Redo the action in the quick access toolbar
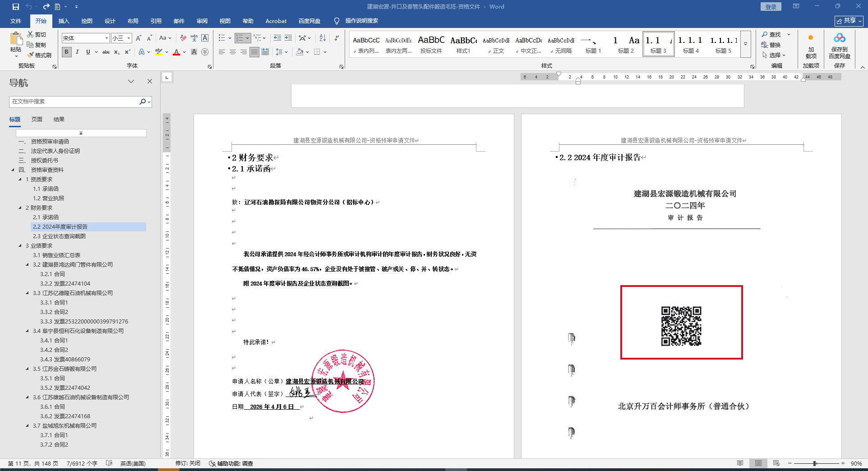868x471 pixels. (x=46, y=7)
